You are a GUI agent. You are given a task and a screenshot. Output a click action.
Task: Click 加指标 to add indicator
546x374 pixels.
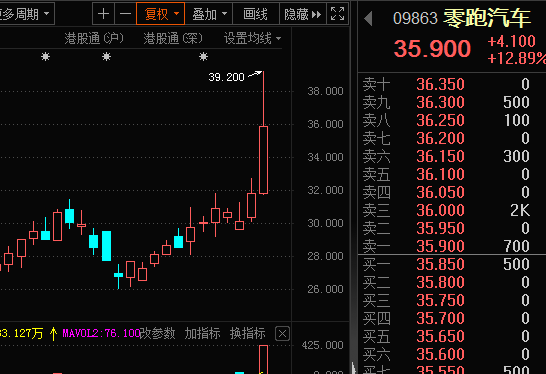coord(202,333)
